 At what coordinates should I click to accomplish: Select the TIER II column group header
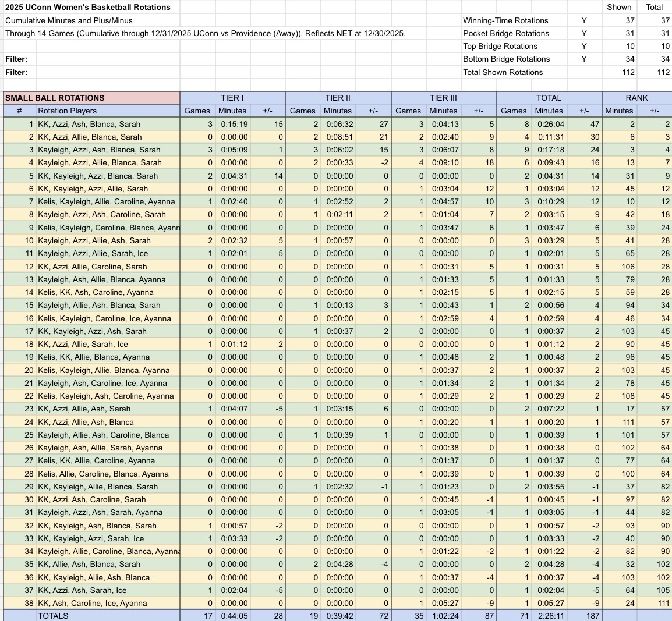(338, 98)
